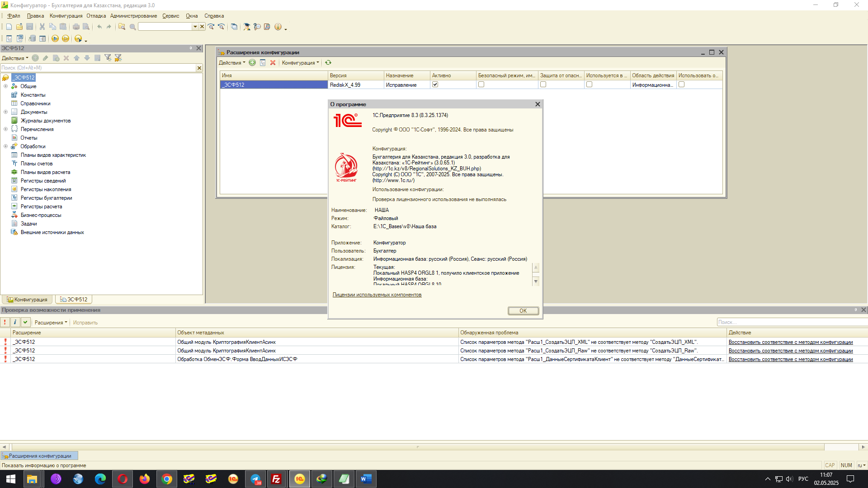Refresh the extensions list icon
The height and width of the screenshot is (488, 868).
[x=328, y=63]
